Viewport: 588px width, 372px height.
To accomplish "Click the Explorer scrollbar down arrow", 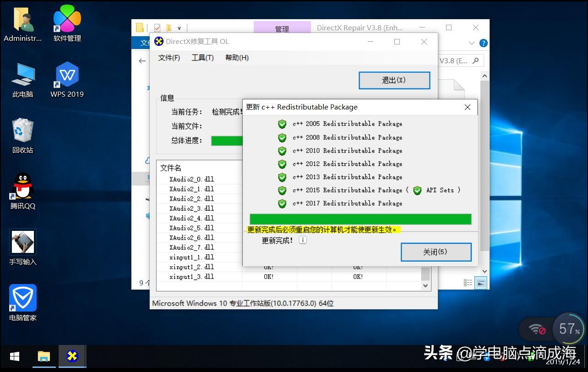I will click(485, 271).
